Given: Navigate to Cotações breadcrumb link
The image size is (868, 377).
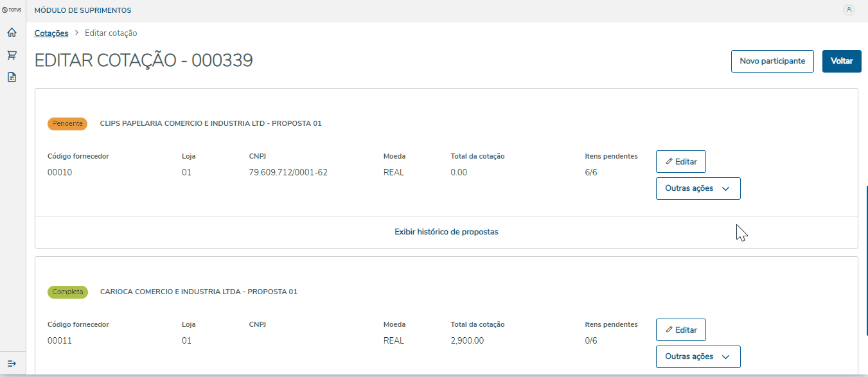Looking at the screenshot, I should coord(51,33).
